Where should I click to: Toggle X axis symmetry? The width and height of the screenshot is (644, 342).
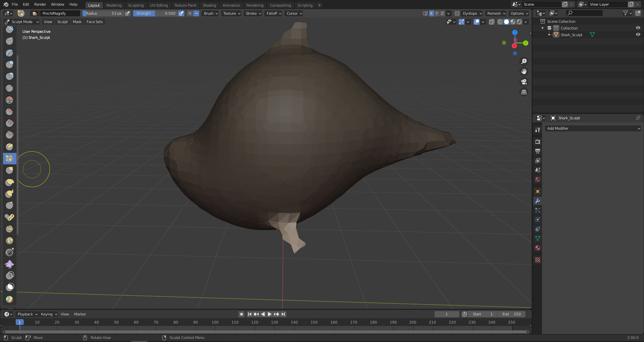point(431,13)
